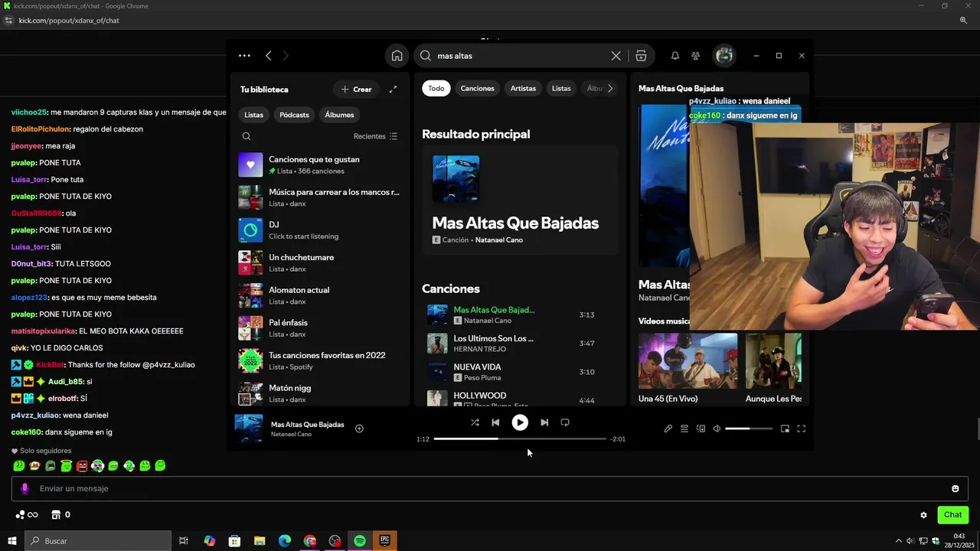Image resolution: width=980 pixels, height=551 pixels.
Task: Open the Recientes sort dropdown
Action: pos(375,136)
